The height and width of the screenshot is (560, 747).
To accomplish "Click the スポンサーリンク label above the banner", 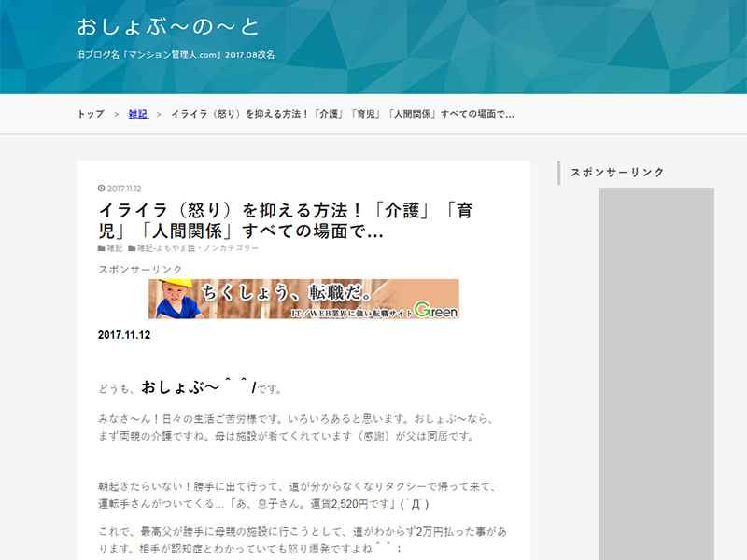I will (x=140, y=270).
